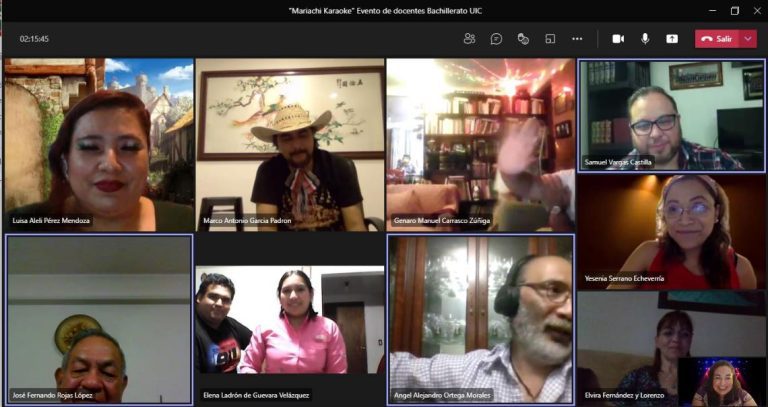The width and height of the screenshot is (768, 407).
Task: Open the reactions menu icon
Action: click(x=523, y=39)
